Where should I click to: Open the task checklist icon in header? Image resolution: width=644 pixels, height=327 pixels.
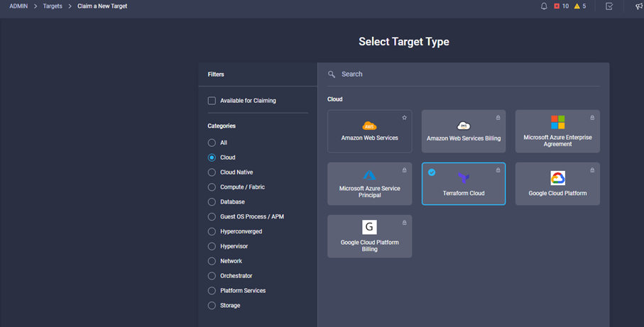(x=609, y=6)
